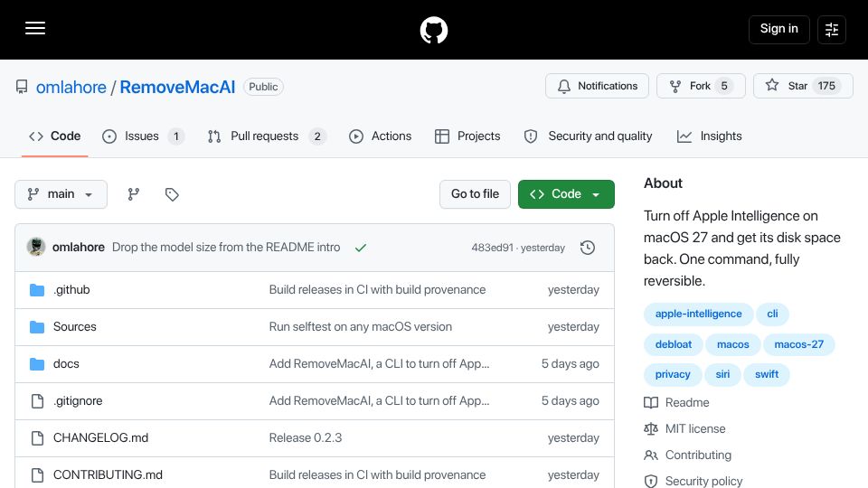868x488 pixels.
Task: Click omlahore's avatar in latest commit
Action: tap(36, 247)
